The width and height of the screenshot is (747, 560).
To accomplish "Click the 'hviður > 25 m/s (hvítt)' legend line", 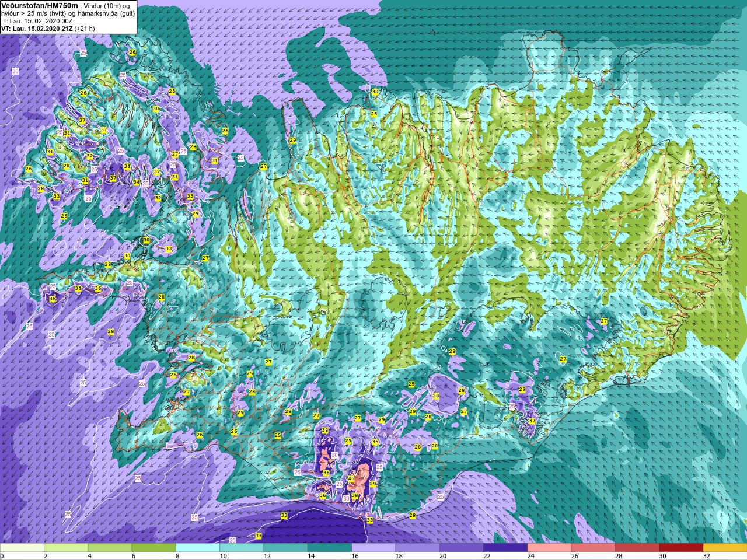I will tap(34, 13).
